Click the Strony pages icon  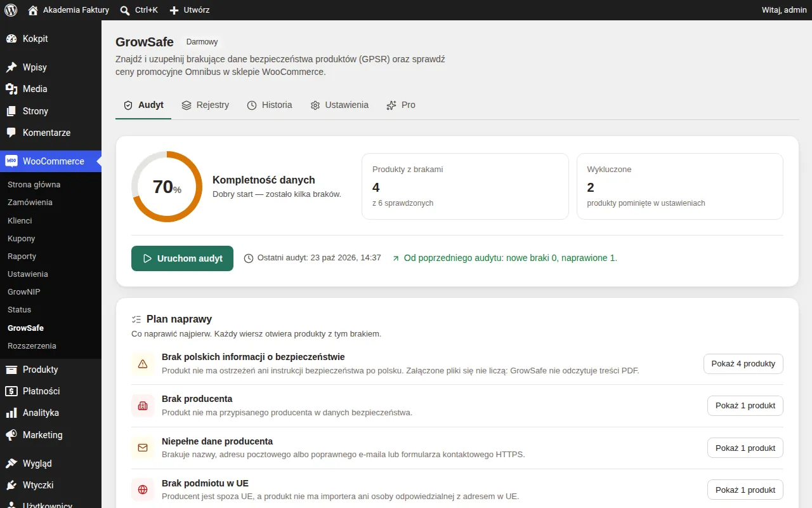[11, 111]
